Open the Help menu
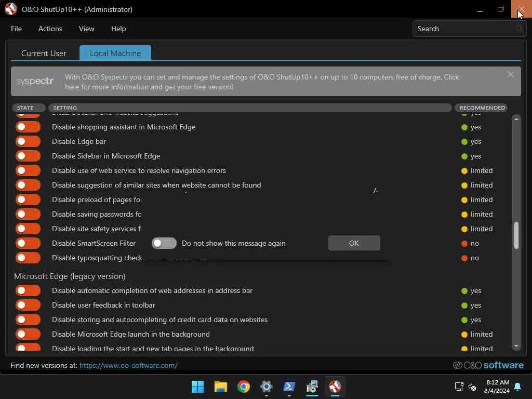 118,29
